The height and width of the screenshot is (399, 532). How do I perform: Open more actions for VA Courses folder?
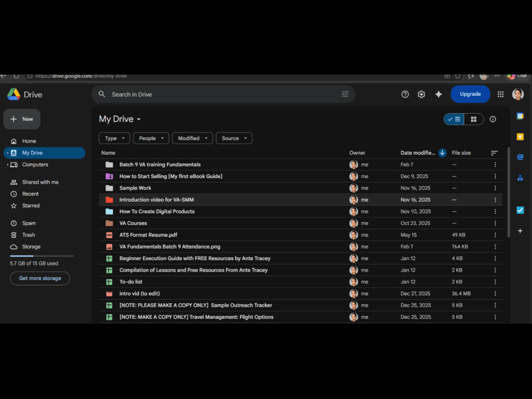click(495, 223)
